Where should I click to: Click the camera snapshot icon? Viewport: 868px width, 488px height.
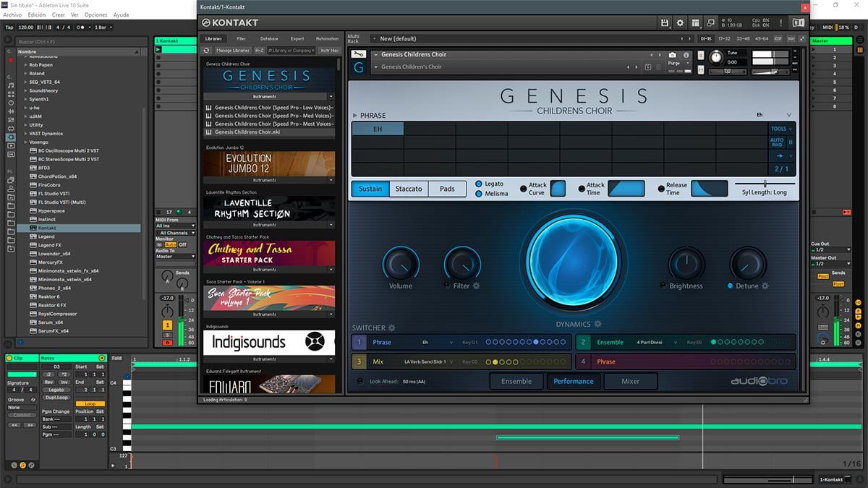(x=672, y=55)
